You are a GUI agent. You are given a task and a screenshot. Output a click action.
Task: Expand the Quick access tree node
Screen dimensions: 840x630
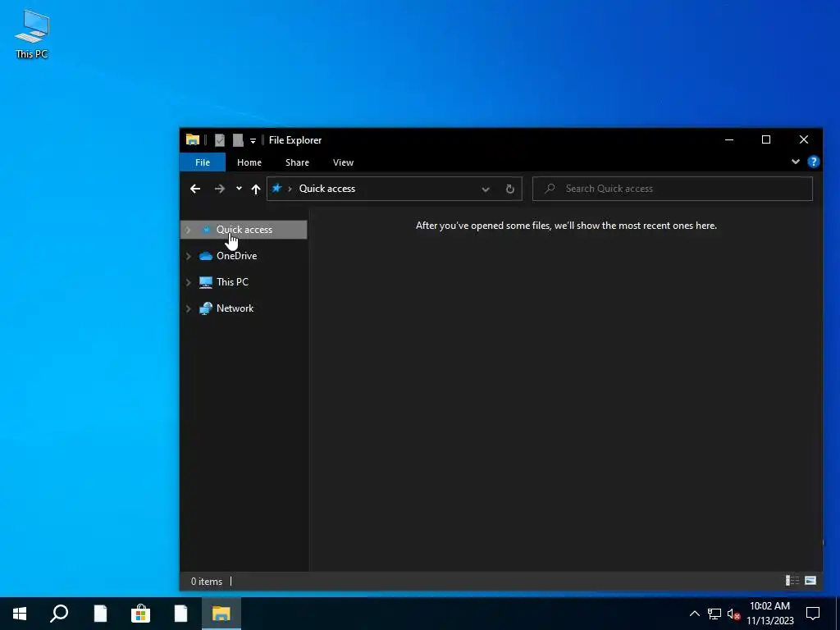tap(188, 230)
